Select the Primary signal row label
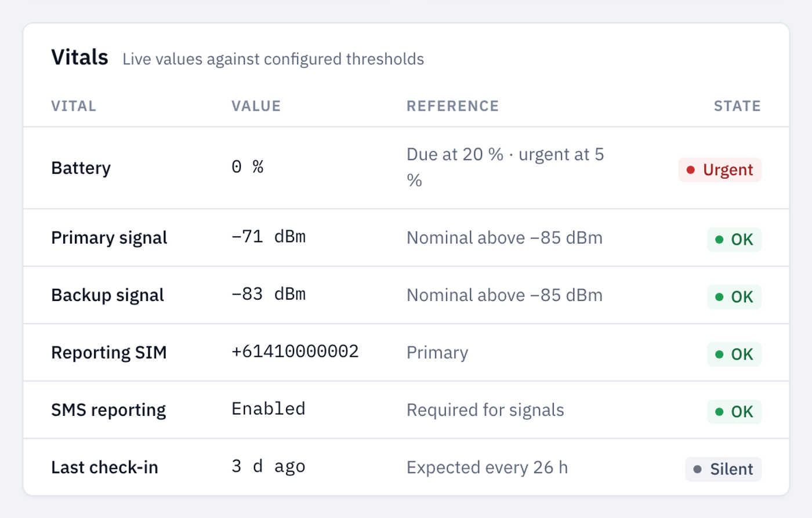 (109, 238)
